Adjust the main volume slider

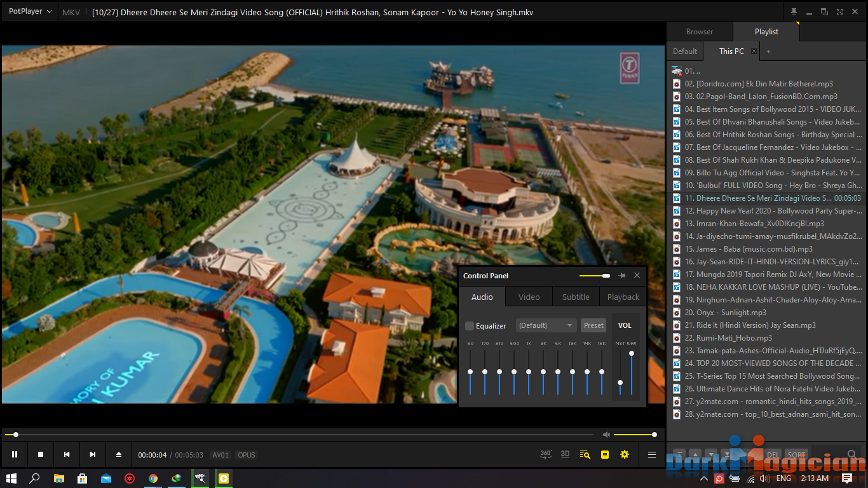point(635,435)
